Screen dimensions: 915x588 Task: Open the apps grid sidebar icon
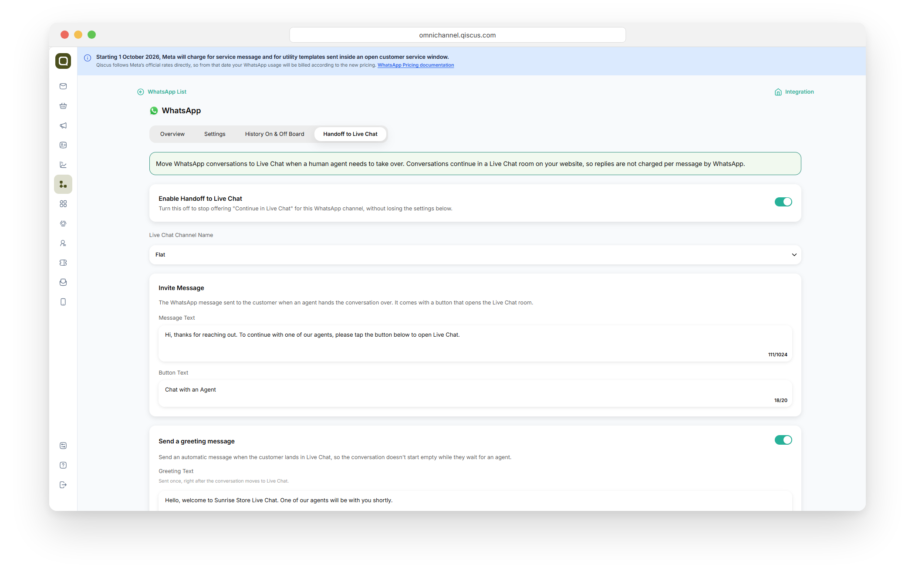coord(63,204)
